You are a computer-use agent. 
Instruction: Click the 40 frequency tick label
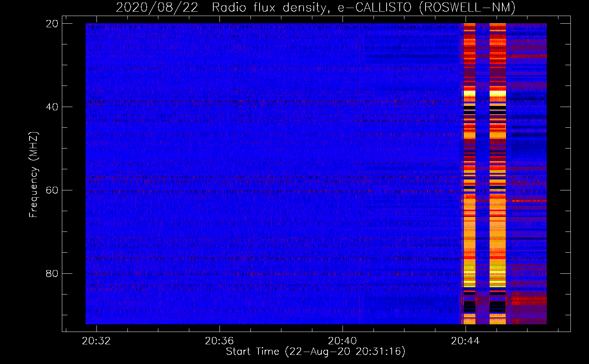coord(52,107)
